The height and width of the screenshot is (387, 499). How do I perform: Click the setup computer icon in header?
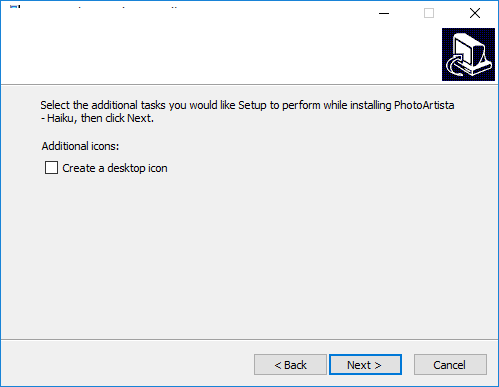tap(468, 54)
